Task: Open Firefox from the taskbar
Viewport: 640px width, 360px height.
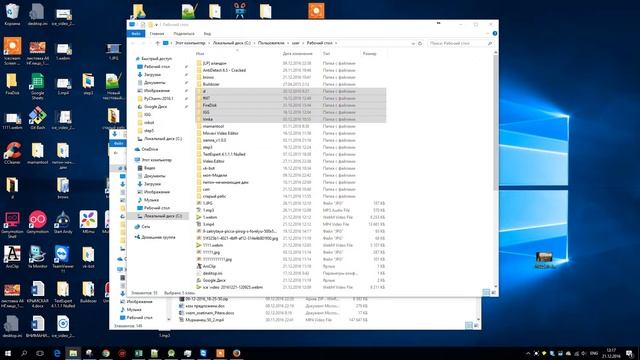Action: click(x=237, y=353)
